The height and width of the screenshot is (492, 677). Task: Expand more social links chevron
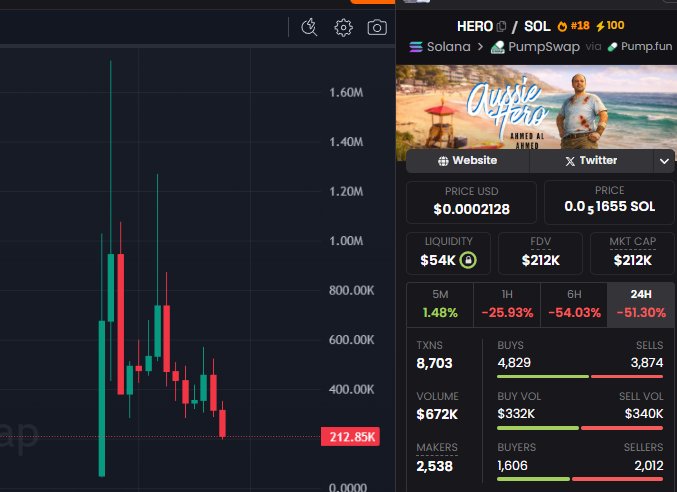tap(664, 161)
